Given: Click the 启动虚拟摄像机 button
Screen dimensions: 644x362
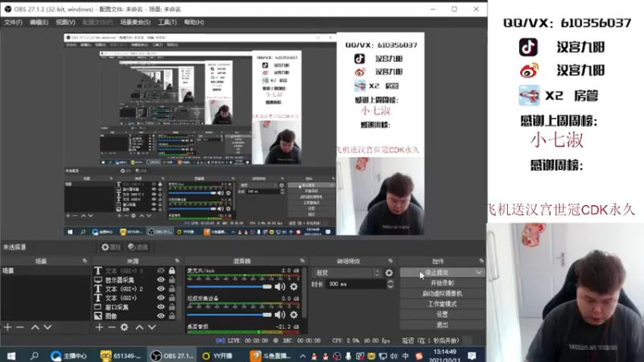Looking at the screenshot, I should click(442, 294).
